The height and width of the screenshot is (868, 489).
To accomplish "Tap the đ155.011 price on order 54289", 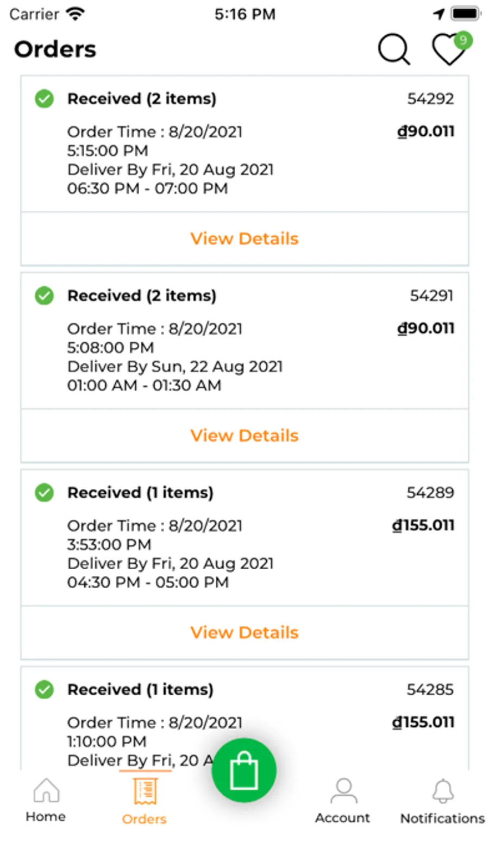I will (x=423, y=525).
